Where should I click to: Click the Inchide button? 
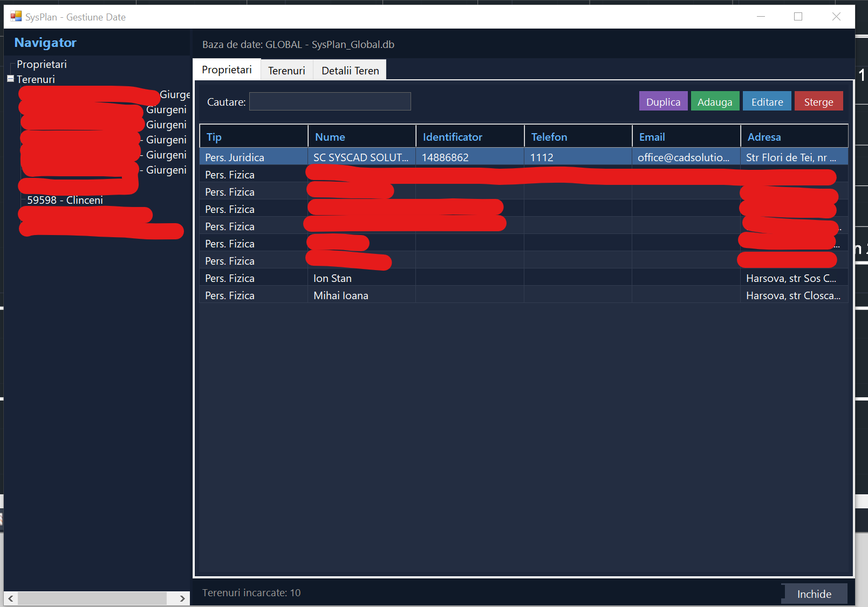click(814, 594)
